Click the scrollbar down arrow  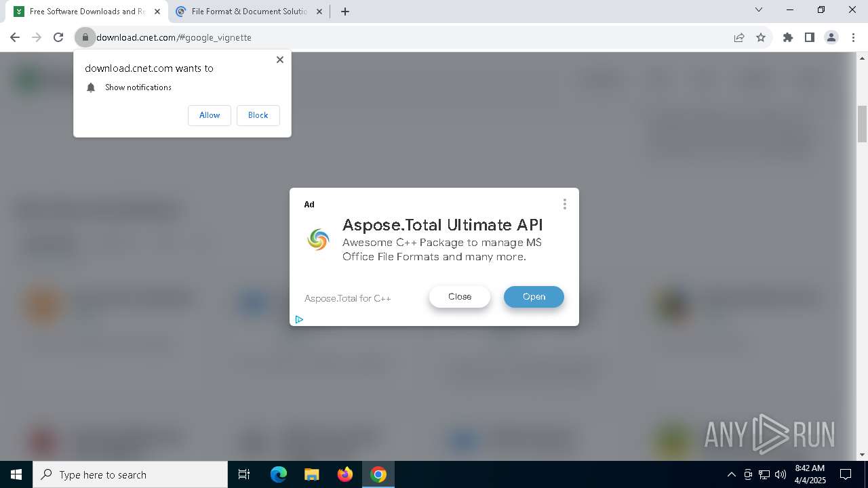pos(863,455)
